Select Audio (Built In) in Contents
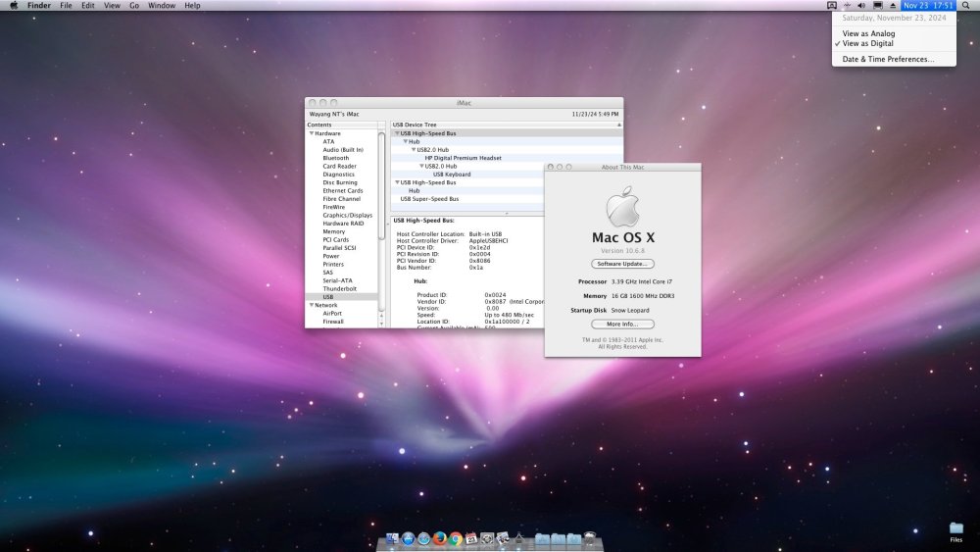Image resolution: width=980 pixels, height=552 pixels. (x=342, y=149)
